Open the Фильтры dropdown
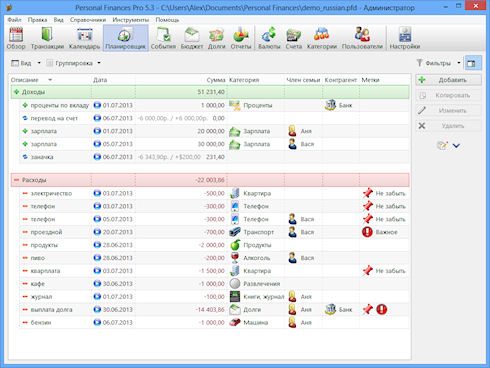This screenshot has height=368, width=490. [x=439, y=63]
